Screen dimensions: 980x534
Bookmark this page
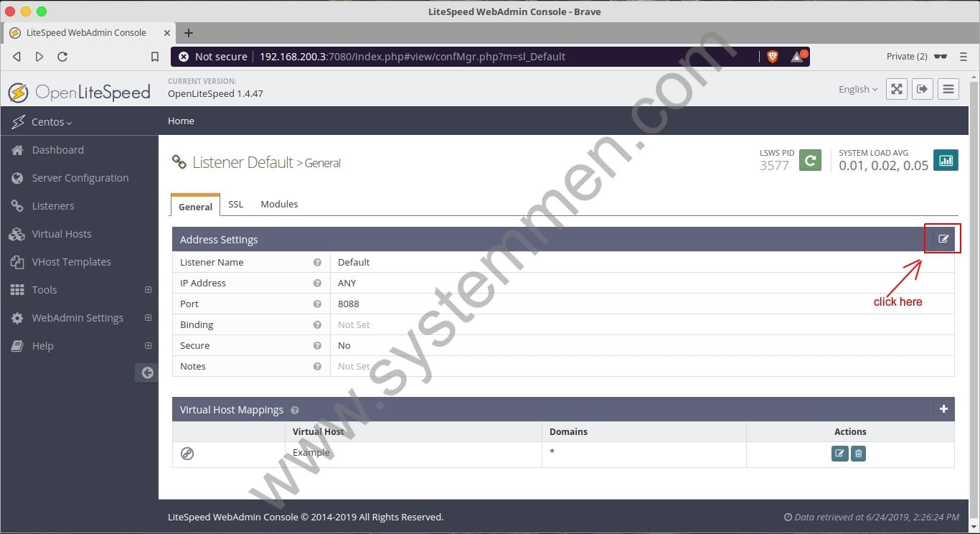point(155,57)
